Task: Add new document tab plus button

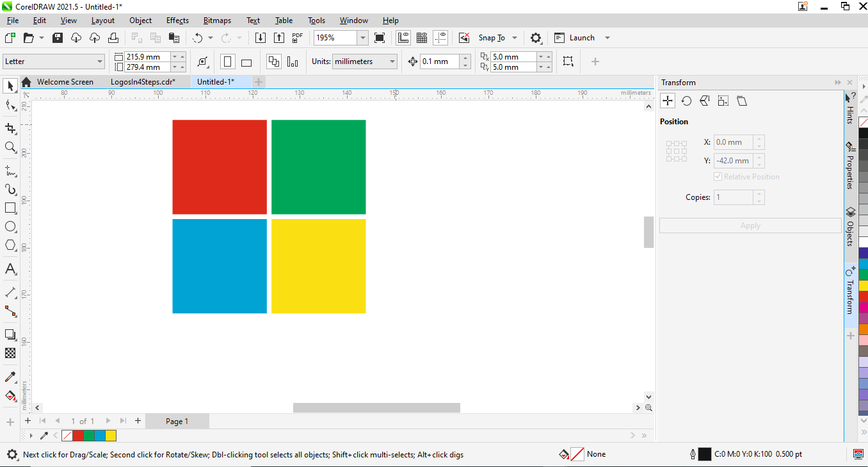Action: [x=259, y=82]
